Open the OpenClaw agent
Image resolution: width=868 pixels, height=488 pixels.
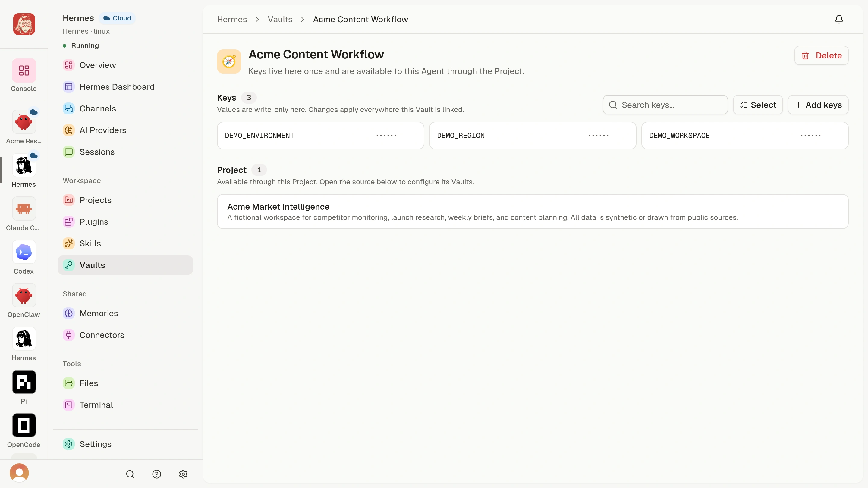pyautogui.click(x=24, y=295)
